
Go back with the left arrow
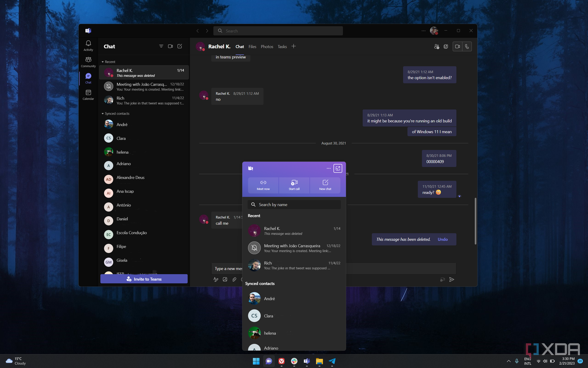[x=198, y=31]
